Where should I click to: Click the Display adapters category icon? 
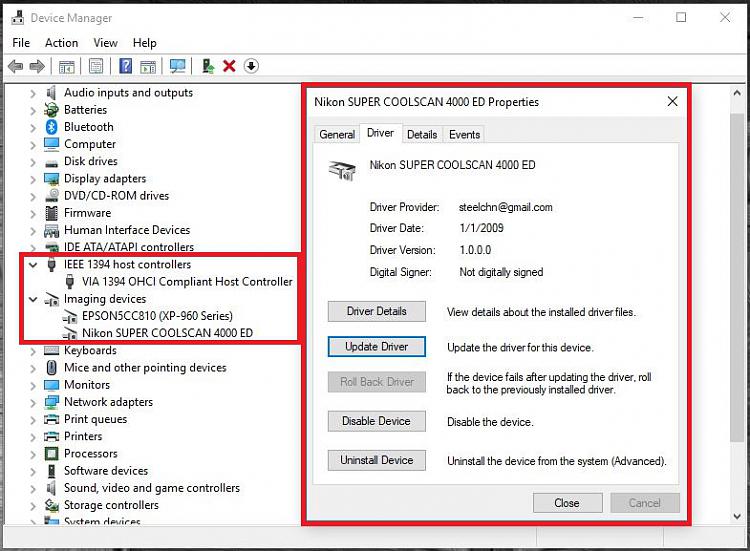(x=51, y=178)
